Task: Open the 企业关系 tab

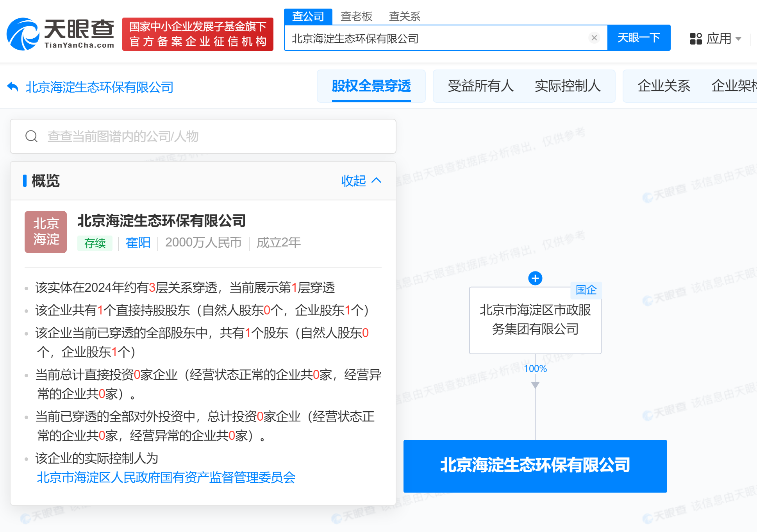Action: pyautogui.click(x=664, y=86)
